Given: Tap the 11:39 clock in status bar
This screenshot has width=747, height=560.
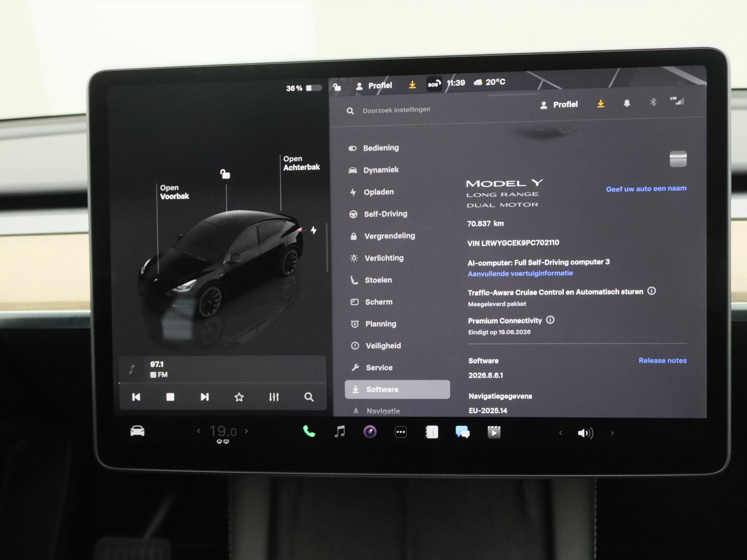Looking at the screenshot, I should point(456,83).
